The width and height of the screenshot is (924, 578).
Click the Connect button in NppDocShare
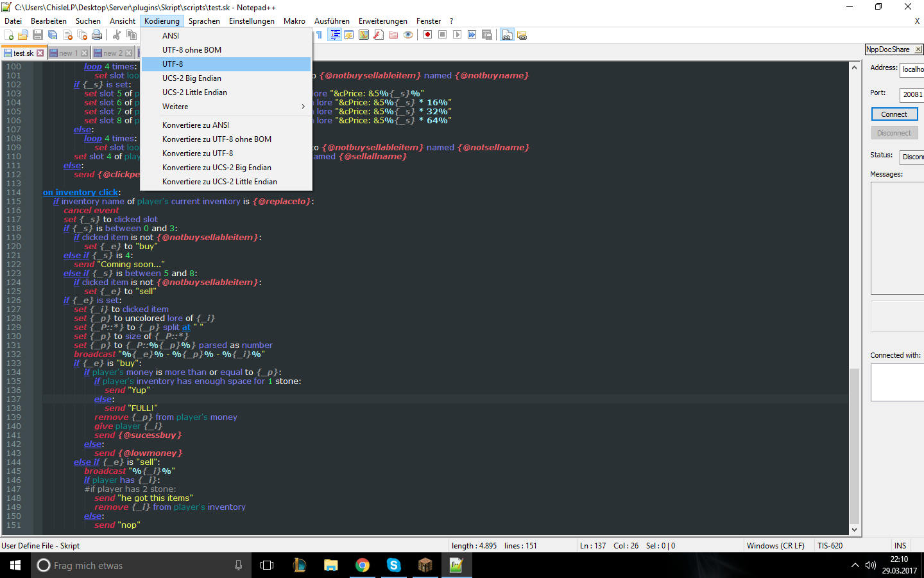point(894,114)
